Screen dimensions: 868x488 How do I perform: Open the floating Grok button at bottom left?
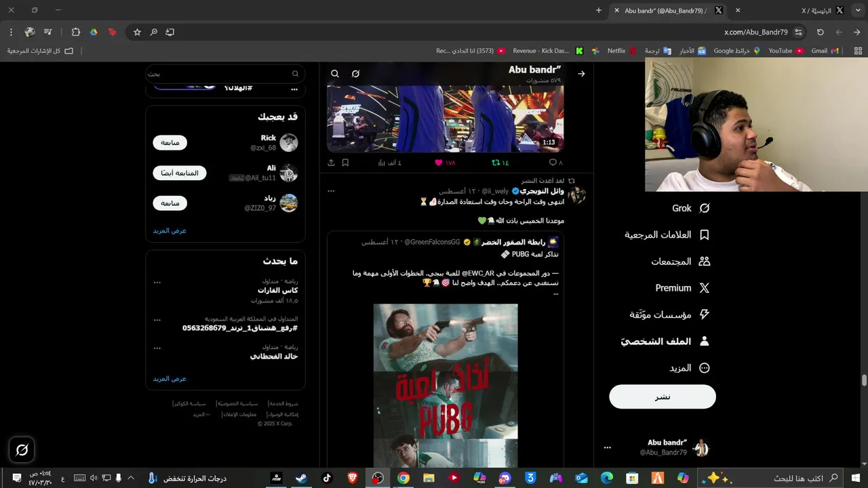22,450
